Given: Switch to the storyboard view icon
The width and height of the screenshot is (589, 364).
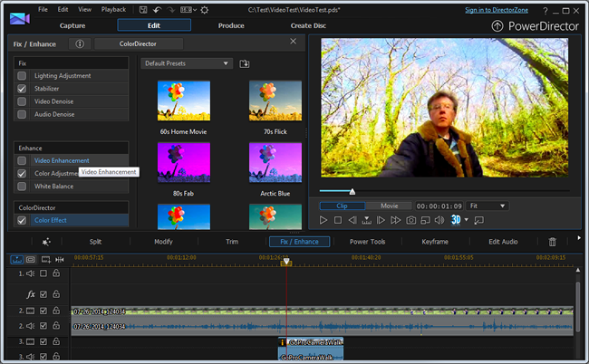Looking at the screenshot, I should [x=31, y=260].
